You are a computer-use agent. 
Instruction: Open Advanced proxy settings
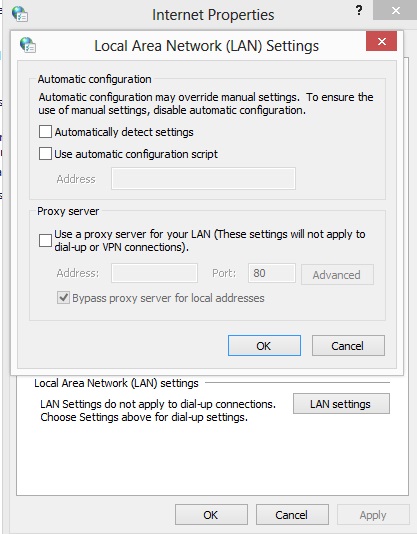[x=337, y=274]
